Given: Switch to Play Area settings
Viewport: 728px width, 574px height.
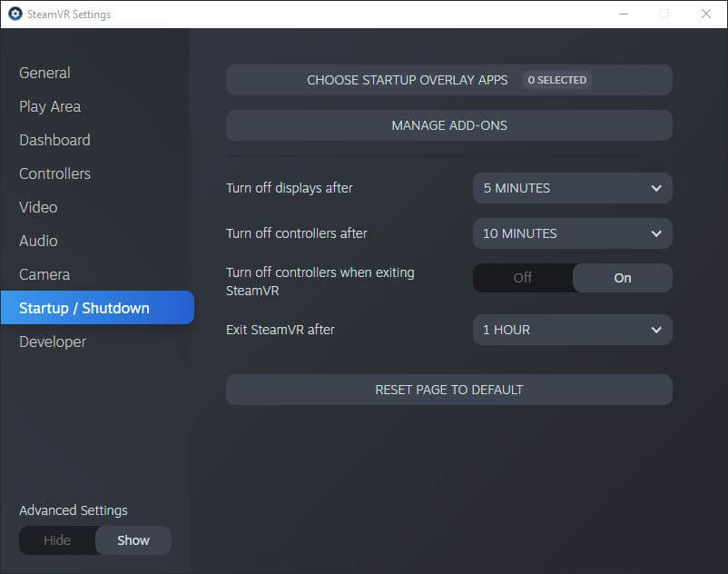Looking at the screenshot, I should pos(50,106).
